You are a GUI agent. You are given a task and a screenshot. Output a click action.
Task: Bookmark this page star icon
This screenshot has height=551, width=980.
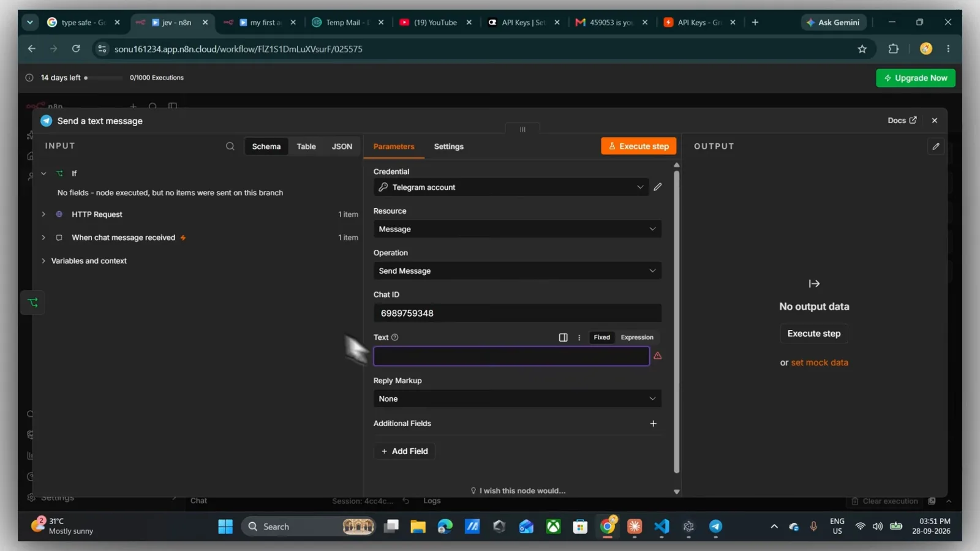pyautogui.click(x=862, y=49)
